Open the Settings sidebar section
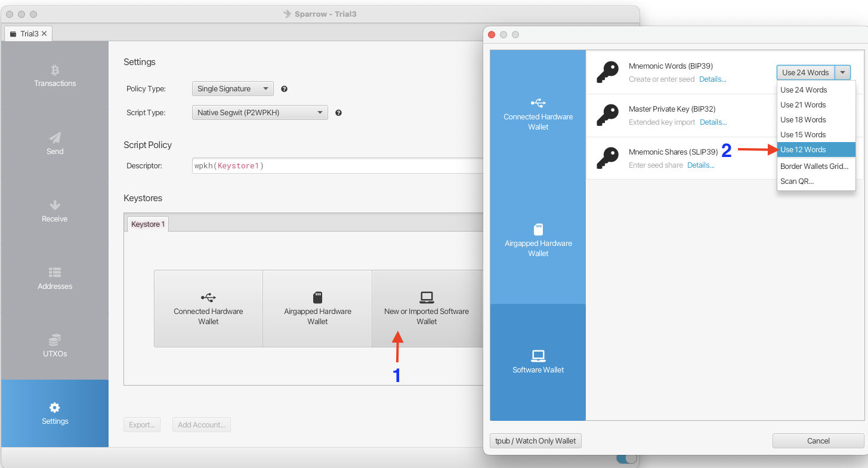 click(55, 413)
